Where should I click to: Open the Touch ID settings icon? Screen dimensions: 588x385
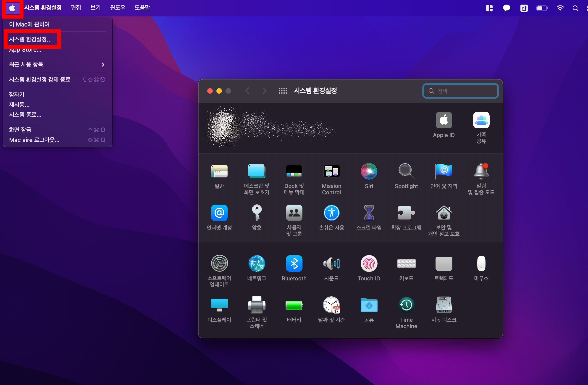pos(369,264)
